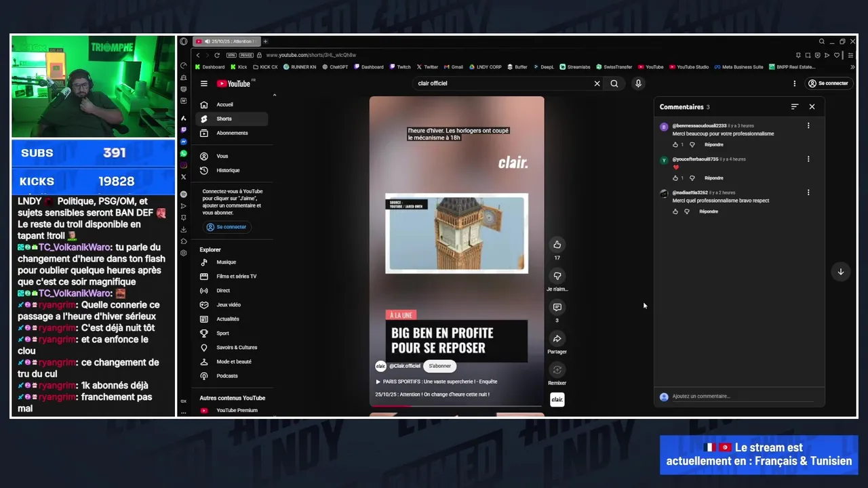Bookmark page with heart icon in address bar
This screenshot has width=868, height=488.
point(837,55)
